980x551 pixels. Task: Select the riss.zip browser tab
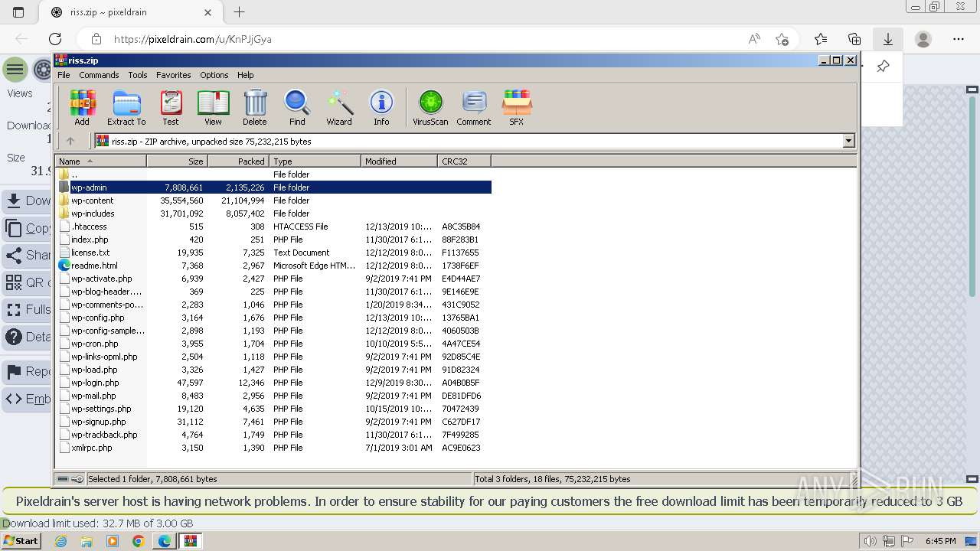click(130, 12)
